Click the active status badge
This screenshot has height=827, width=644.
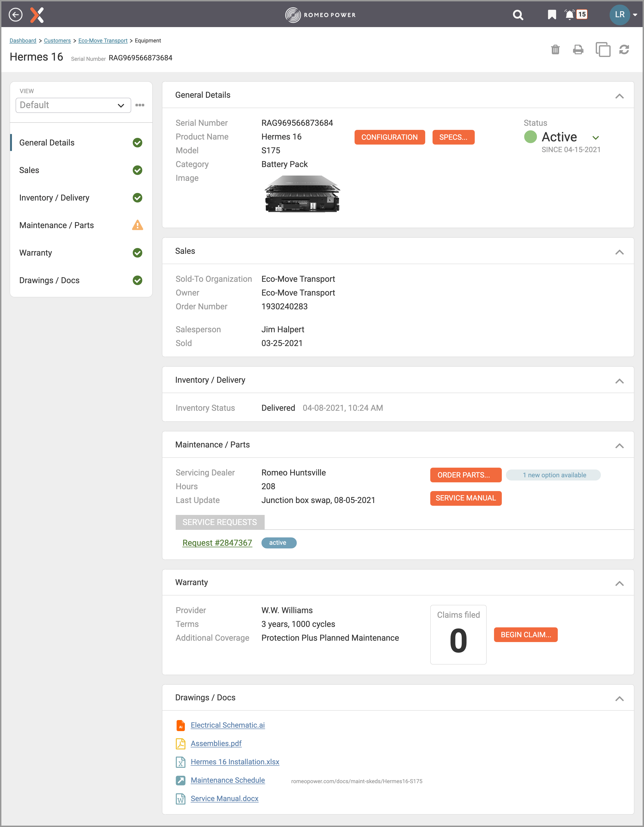[x=278, y=543]
